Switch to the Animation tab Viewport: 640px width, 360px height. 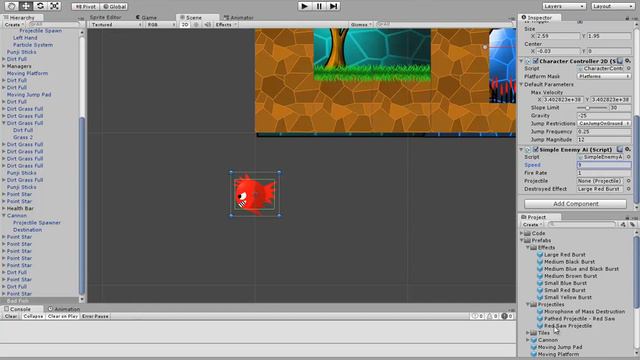pos(64,309)
